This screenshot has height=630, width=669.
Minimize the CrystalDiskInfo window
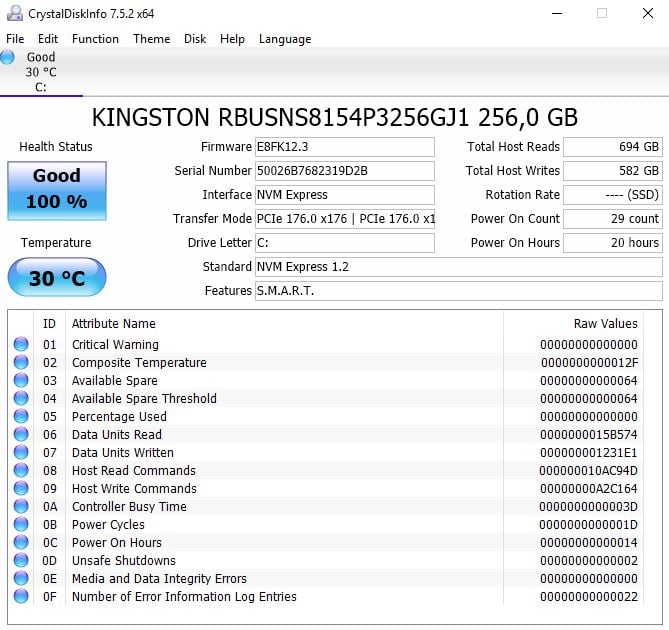click(x=557, y=13)
